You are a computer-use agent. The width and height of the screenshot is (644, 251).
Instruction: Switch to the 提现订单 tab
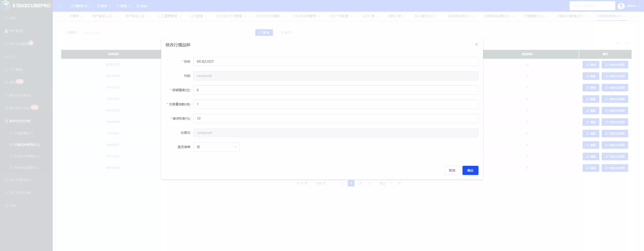pos(394,16)
